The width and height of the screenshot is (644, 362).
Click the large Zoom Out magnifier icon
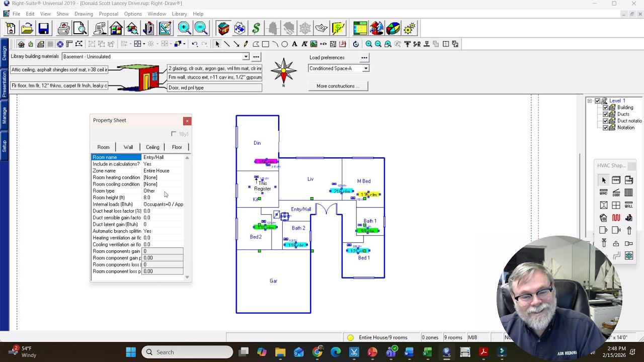(x=201, y=28)
